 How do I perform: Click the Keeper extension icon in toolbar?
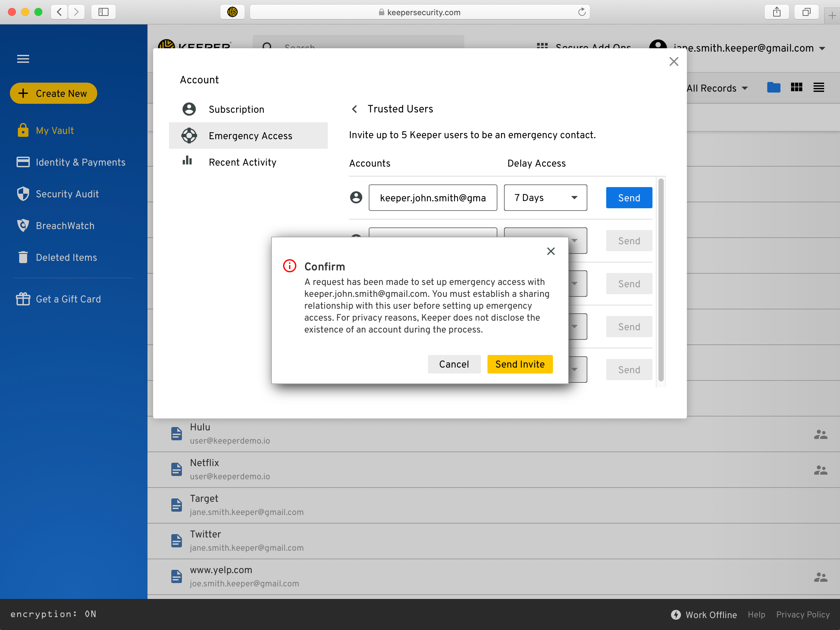click(x=232, y=12)
